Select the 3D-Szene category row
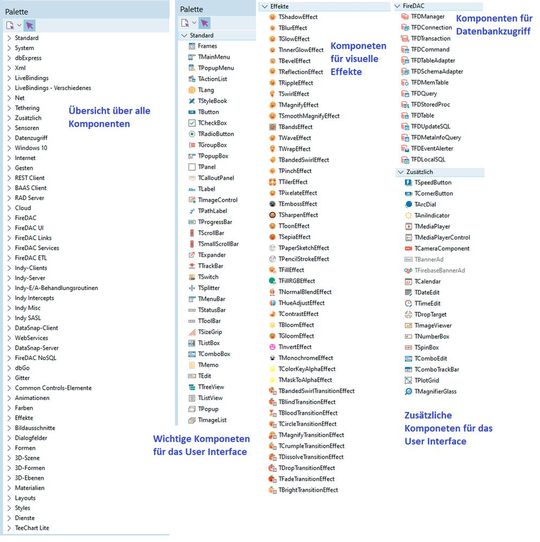 pos(86,458)
